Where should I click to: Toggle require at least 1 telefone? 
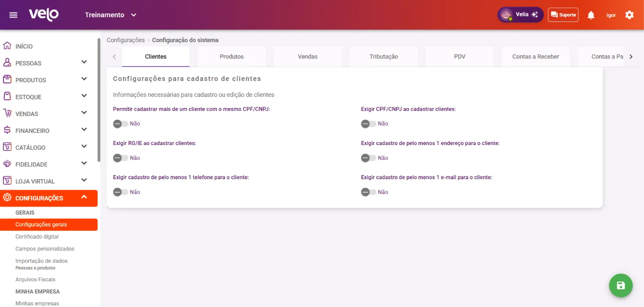coord(120,192)
